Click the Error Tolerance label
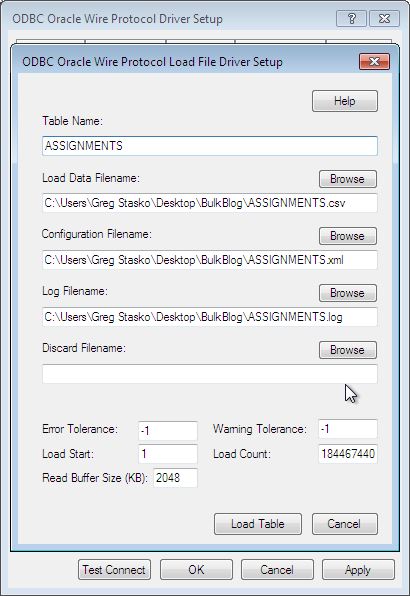Viewport: 410px width, 596px height. (80, 429)
